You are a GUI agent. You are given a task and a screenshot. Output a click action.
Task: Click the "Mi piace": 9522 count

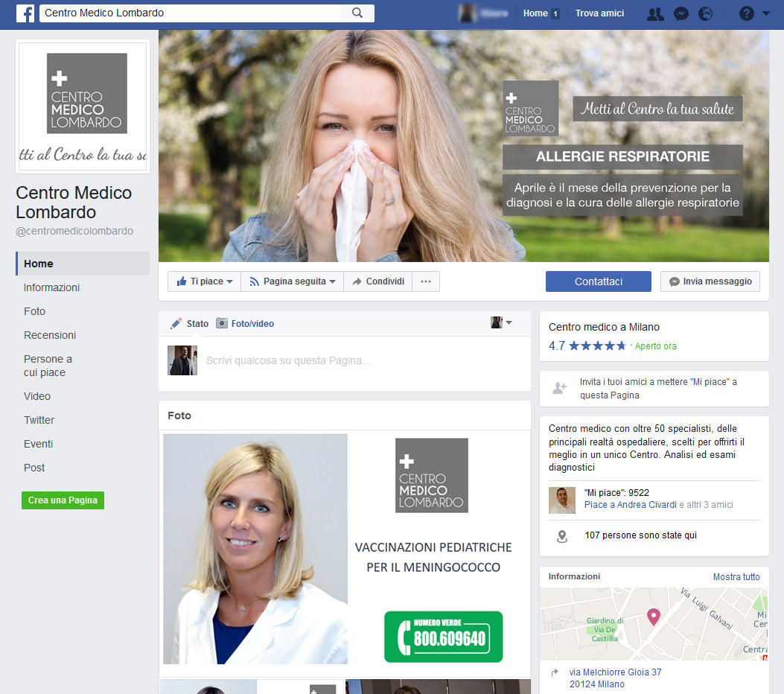[x=616, y=493]
